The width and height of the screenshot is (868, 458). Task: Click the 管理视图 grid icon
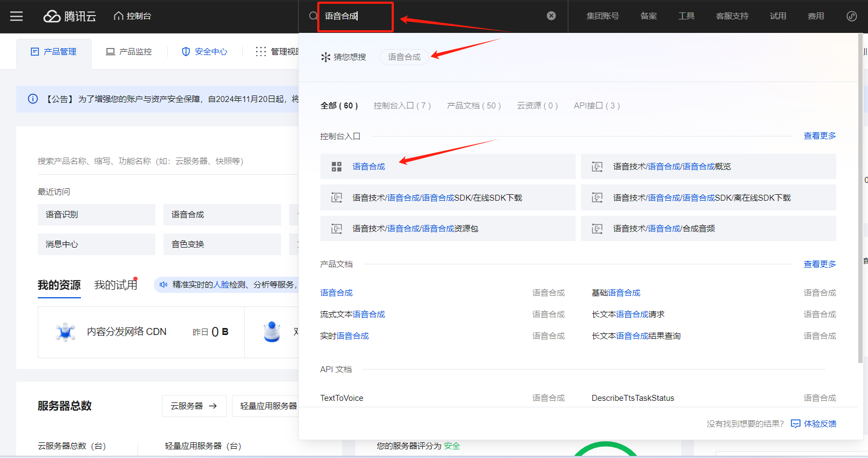coord(261,52)
